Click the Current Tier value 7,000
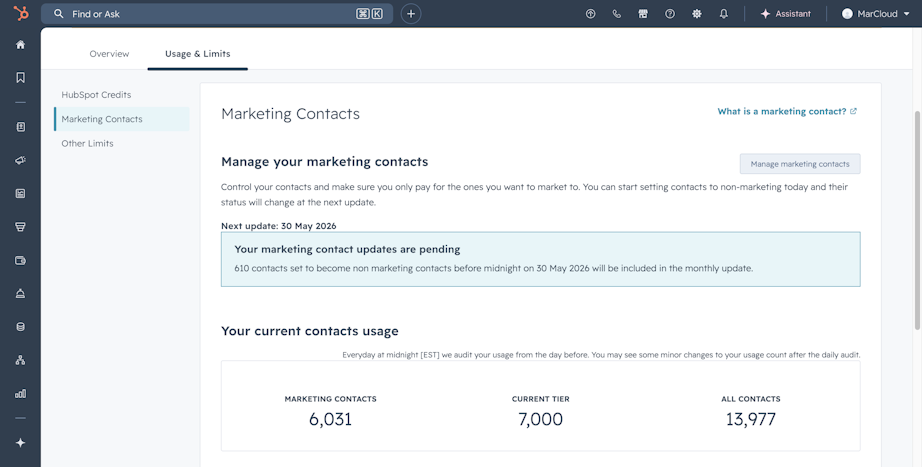922x467 pixels. click(x=540, y=419)
